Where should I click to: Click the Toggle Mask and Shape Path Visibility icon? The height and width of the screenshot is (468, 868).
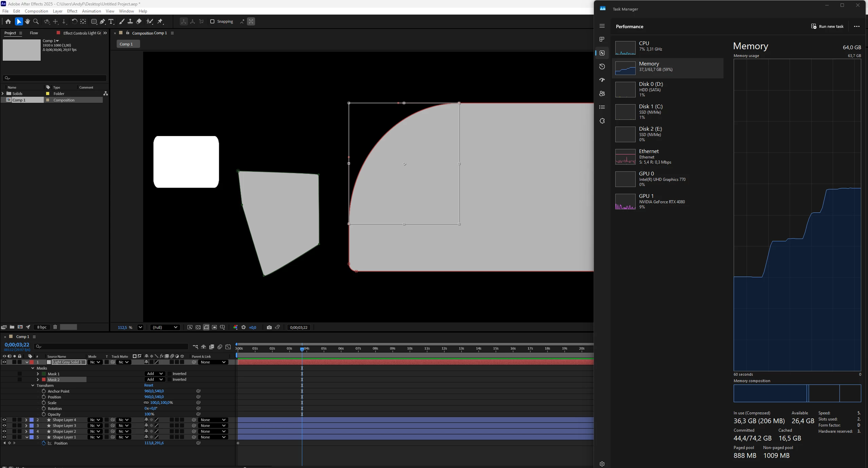coord(206,327)
